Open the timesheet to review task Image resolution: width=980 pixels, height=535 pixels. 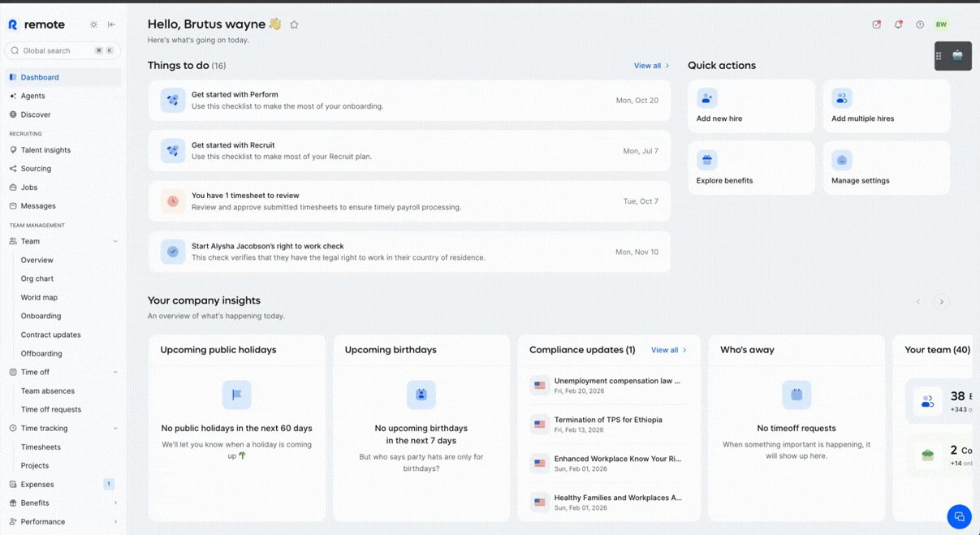(x=409, y=201)
